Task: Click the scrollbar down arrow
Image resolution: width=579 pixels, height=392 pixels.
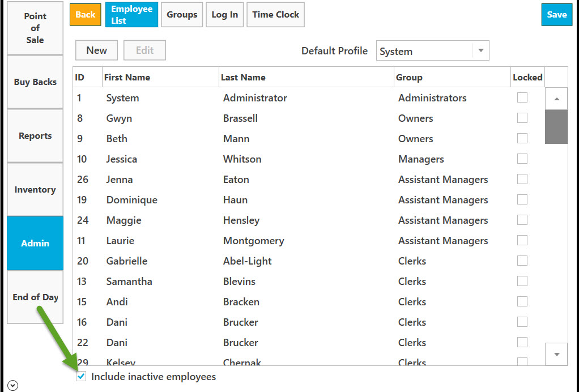Action: 556,355
